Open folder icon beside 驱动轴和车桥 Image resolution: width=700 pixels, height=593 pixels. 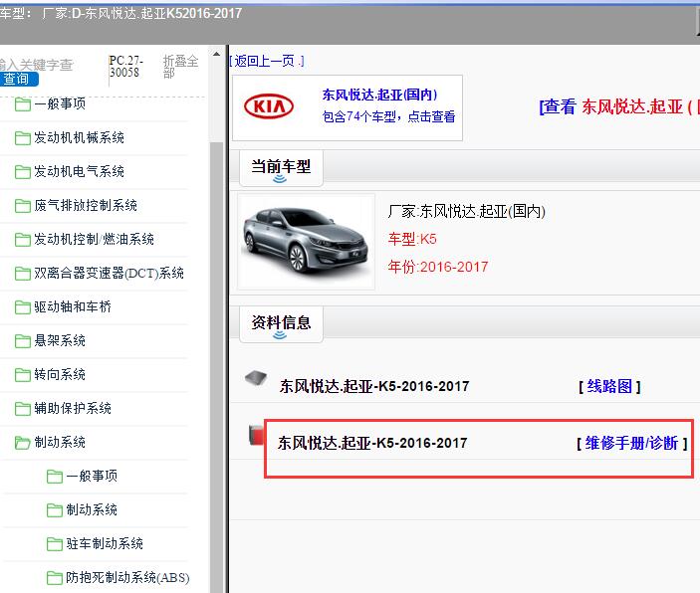click(x=22, y=307)
